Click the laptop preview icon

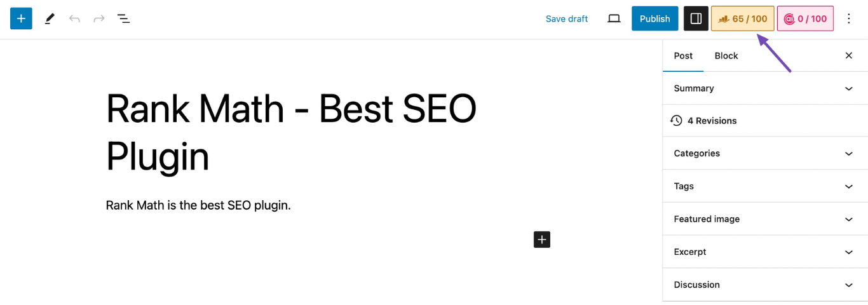pos(614,19)
